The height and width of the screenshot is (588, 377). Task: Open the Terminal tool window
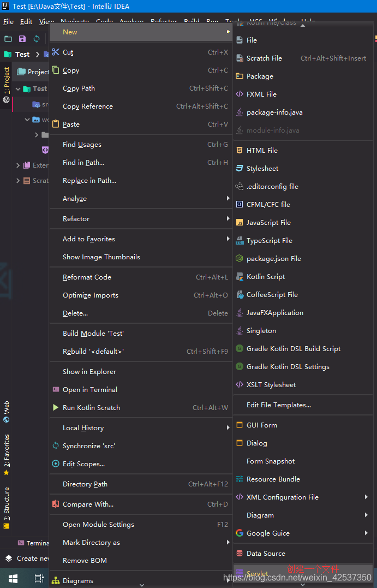pyautogui.click(x=33, y=543)
